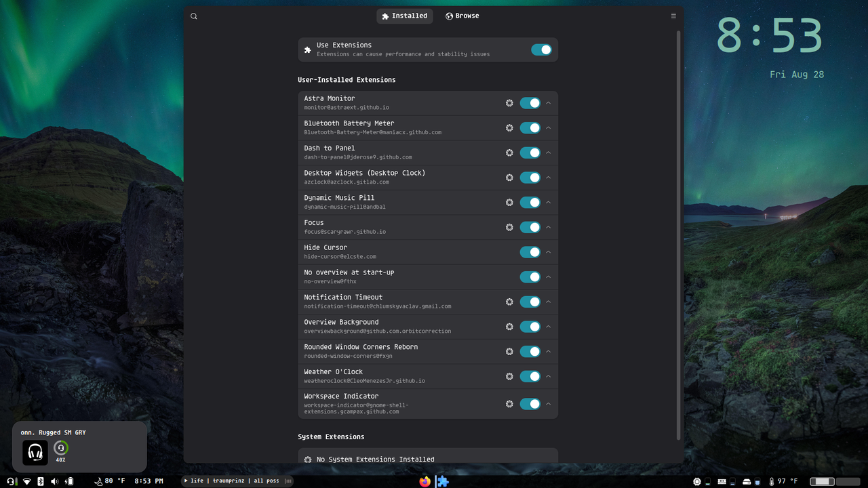Click the headset image in battery popup
This screenshot has width=868, height=488.
[35, 453]
